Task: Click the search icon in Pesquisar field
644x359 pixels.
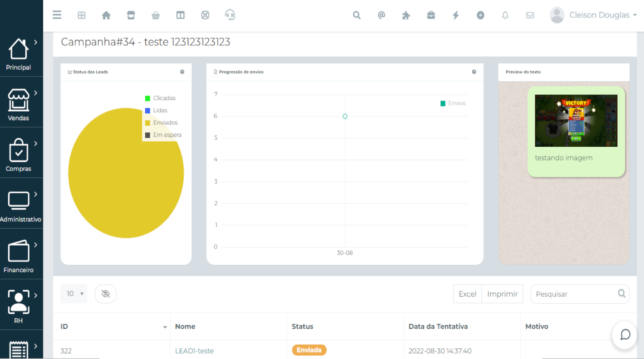Action: pos(622,294)
